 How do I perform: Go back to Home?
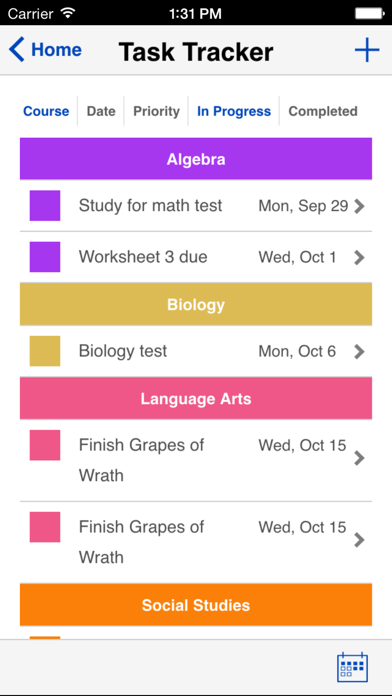tap(56, 50)
